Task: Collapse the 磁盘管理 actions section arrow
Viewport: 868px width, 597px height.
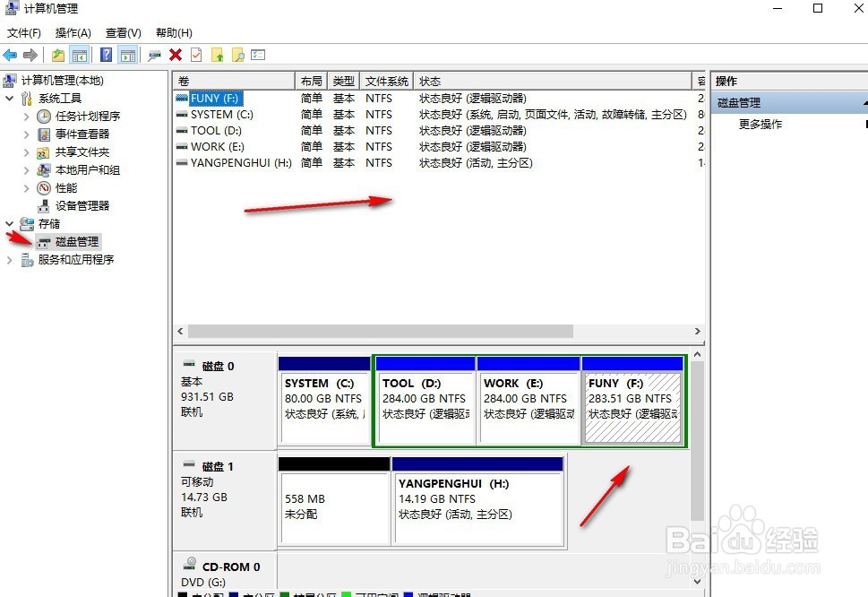Action: click(864, 103)
